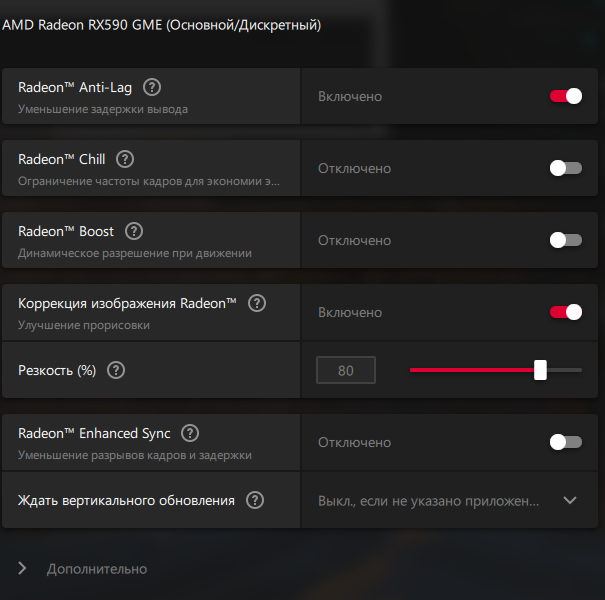Open help for Radeon Enhanced Sync
Image resolution: width=605 pixels, height=600 pixels.
coord(190,433)
